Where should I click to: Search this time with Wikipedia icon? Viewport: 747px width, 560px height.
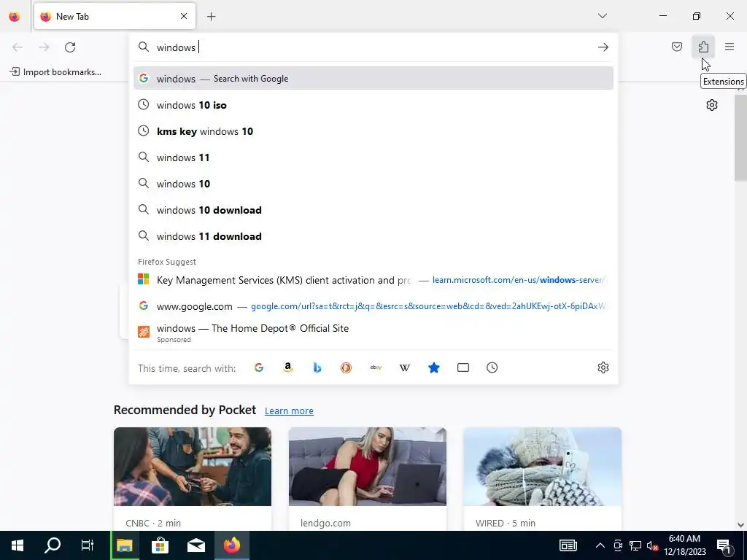coord(404,367)
